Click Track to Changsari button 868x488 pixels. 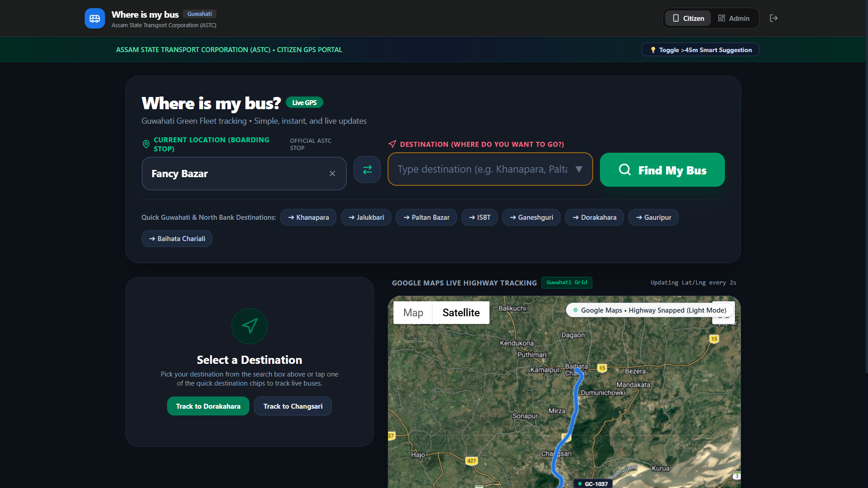pyautogui.click(x=293, y=406)
